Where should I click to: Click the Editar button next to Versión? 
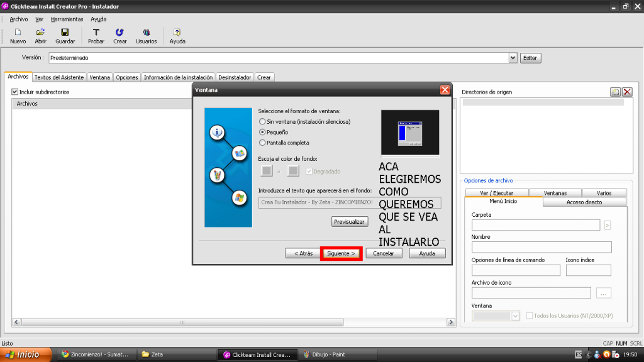tap(530, 58)
